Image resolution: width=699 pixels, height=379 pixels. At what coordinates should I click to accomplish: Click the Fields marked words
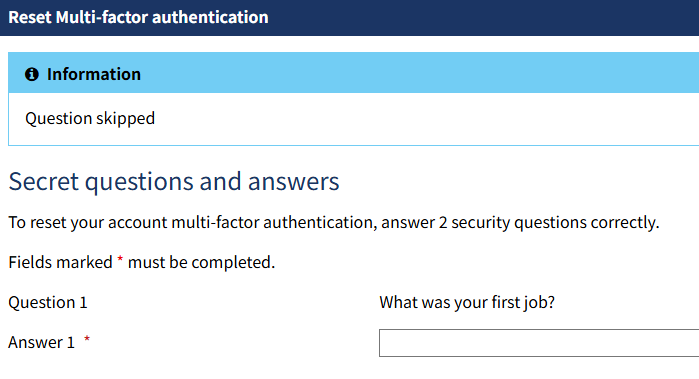[60, 262]
